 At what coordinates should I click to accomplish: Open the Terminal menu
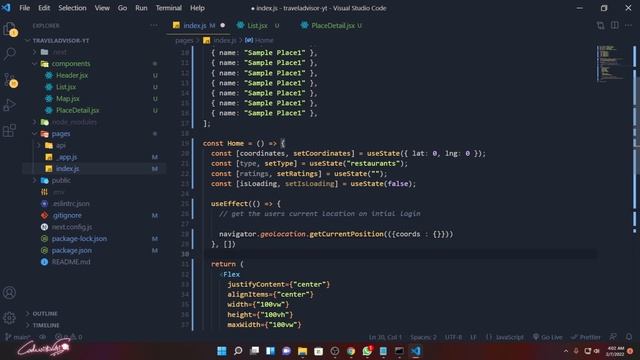169,8
